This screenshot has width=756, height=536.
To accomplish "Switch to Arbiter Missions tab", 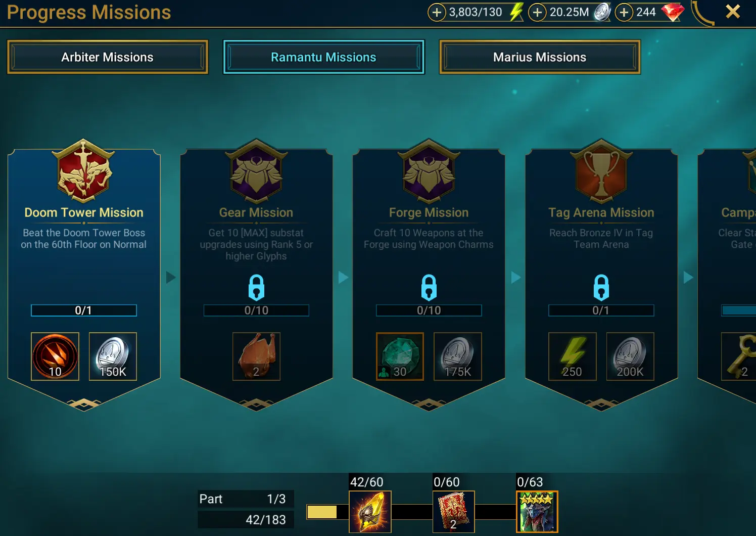I will pyautogui.click(x=108, y=57).
